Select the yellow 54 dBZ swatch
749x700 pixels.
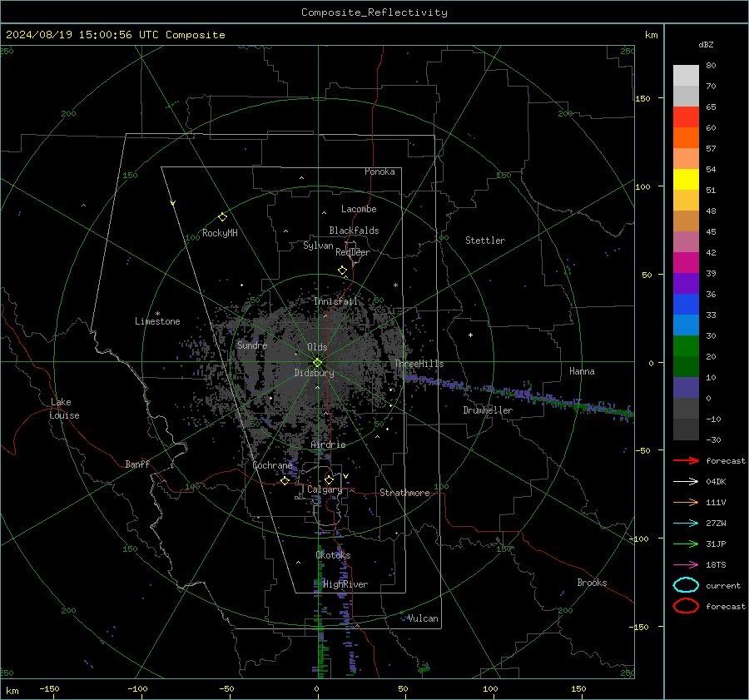[686, 180]
